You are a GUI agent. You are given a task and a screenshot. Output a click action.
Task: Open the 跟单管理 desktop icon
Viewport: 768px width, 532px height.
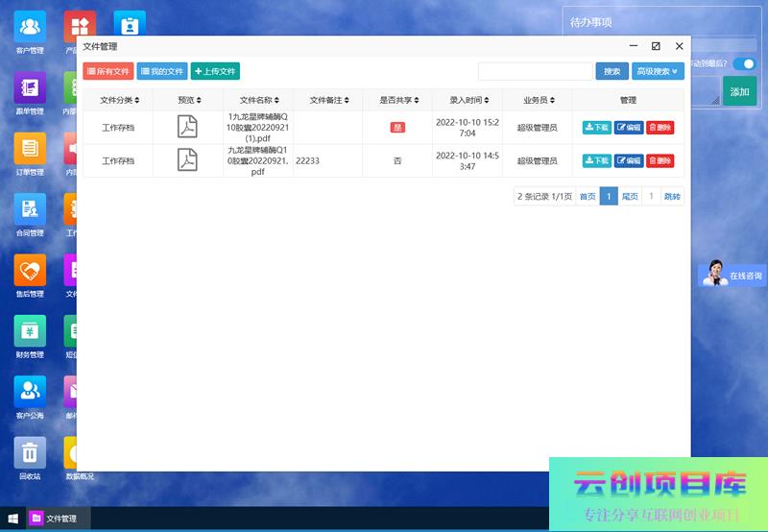[x=30, y=88]
